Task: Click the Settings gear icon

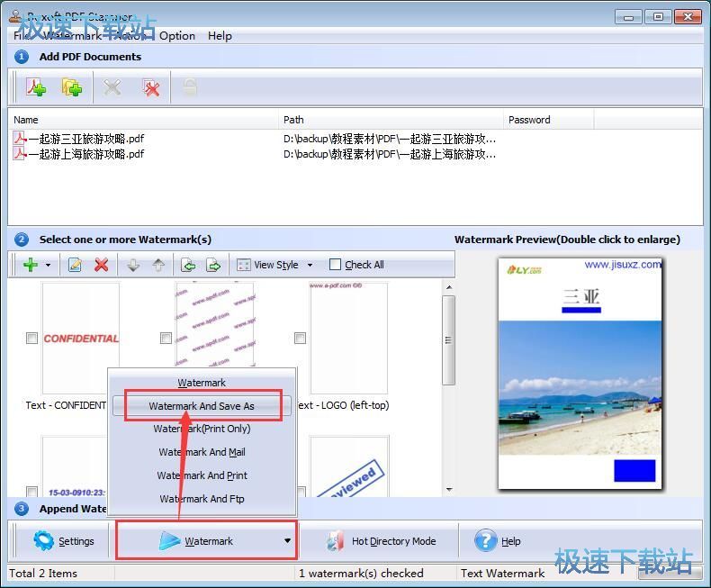Action: tap(43, 540)
